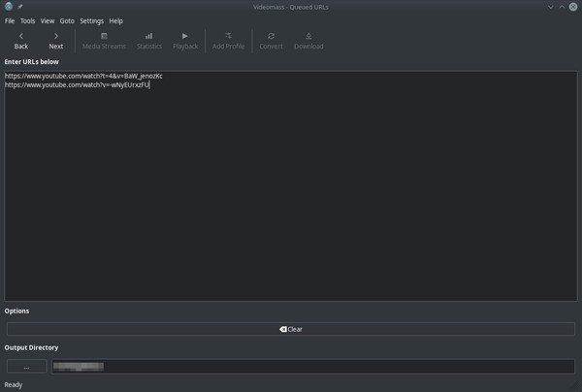582x392 pixels.
Task: Browse for output directory with the '...' button
Action: (x=26, y=366)
